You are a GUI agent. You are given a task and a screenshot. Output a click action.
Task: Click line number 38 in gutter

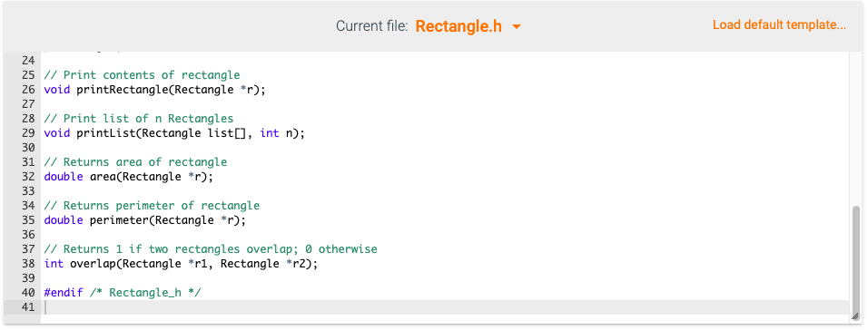point(29,264)
